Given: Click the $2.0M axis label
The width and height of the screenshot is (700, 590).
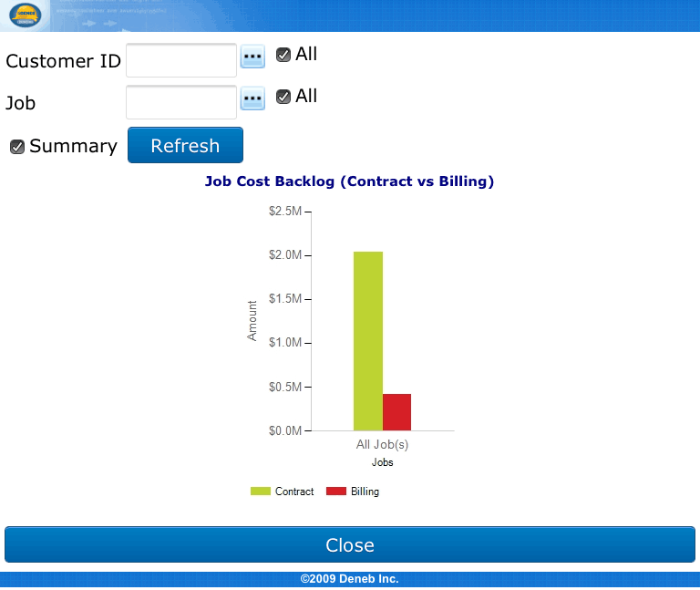Looking at the screenshot, I should pos(285,255).
